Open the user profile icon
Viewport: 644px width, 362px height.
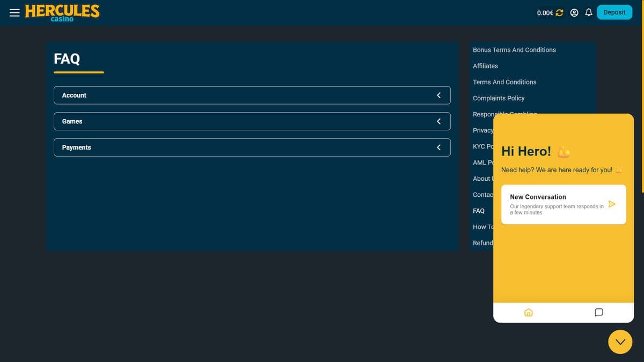[x=574, y=12]
